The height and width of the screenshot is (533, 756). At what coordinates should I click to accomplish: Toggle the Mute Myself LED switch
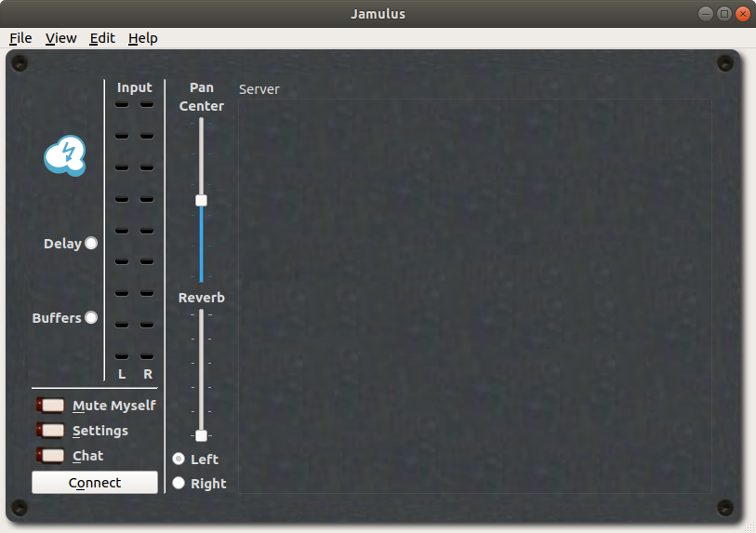[52, 406]
